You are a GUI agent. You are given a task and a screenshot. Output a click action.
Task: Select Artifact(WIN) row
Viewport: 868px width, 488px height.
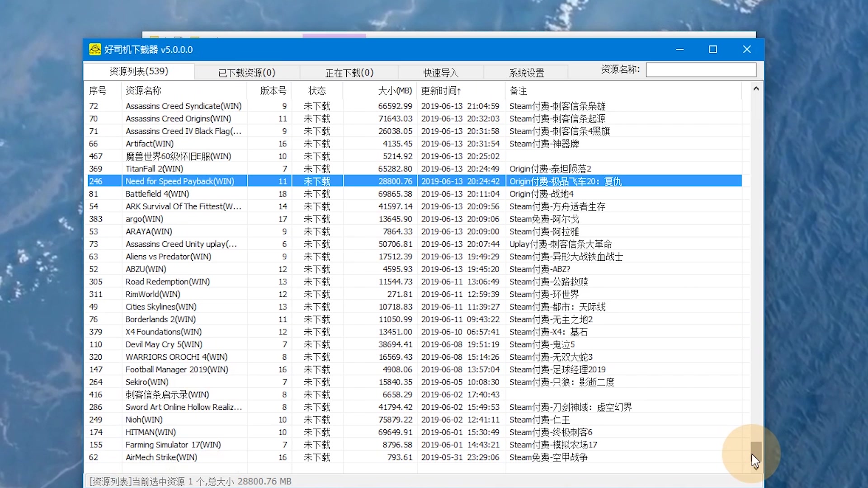(x=414, y=144)
